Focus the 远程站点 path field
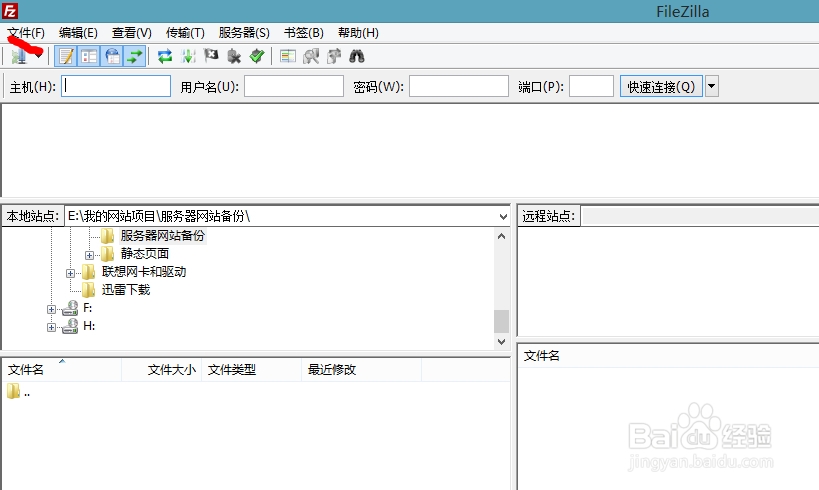The image size is (819, 490). [700, 216]
